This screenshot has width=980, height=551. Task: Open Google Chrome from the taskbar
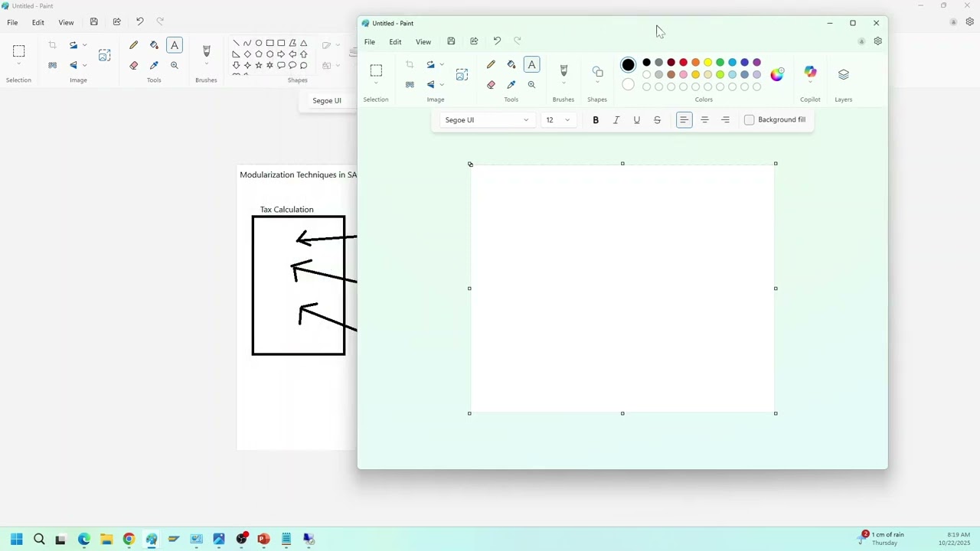coord(129,539)
